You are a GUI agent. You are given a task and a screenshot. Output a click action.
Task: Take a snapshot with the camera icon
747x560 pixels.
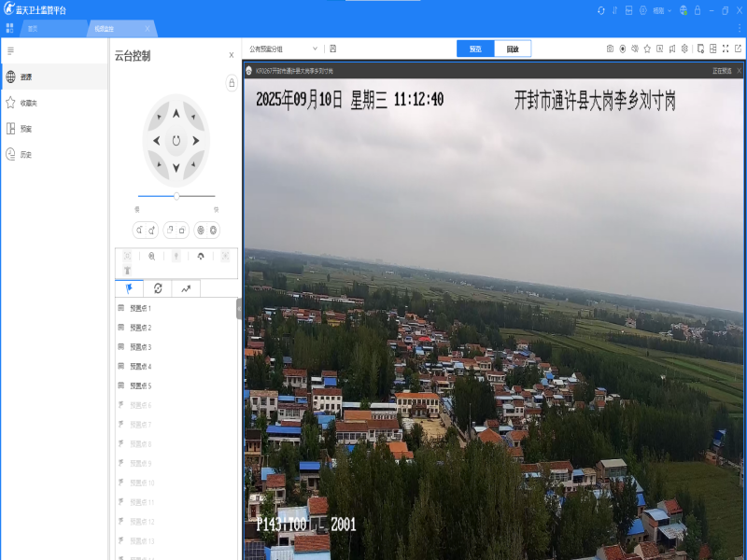point(610,49)
